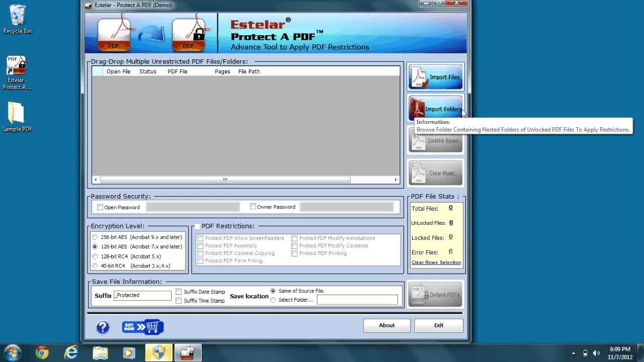Click the Pages column header
Image resolution: width=644 pixels, height=362 pixels.
pos(222,71)
